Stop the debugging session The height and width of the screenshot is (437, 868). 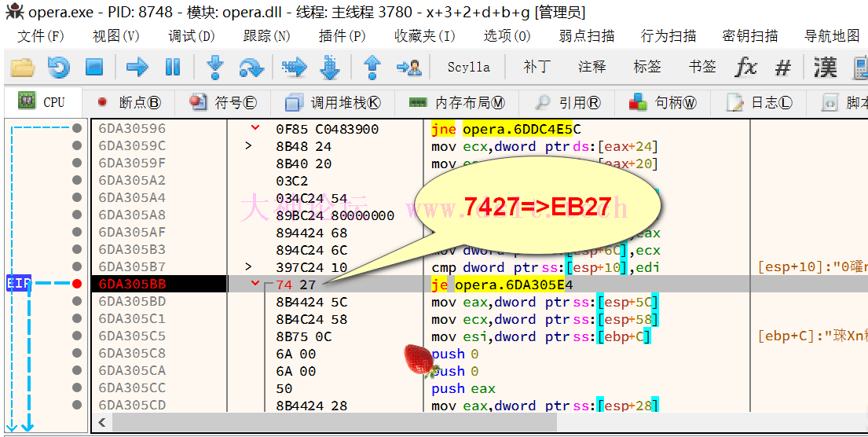coord(94,68)
